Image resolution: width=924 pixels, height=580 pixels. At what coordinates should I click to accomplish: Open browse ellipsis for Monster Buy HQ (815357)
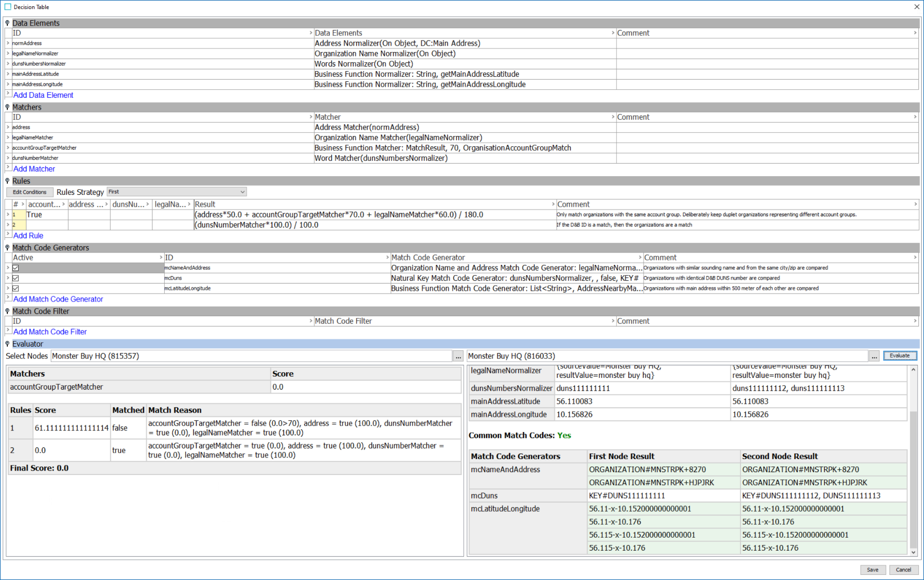(x=458, y=356)
